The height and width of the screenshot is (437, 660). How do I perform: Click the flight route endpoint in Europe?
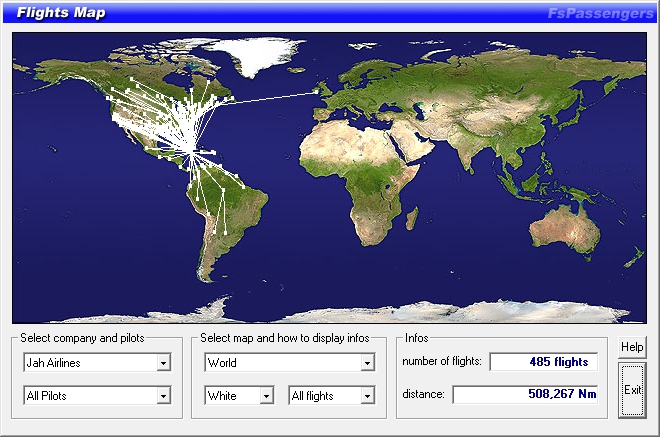coord(320,92)
